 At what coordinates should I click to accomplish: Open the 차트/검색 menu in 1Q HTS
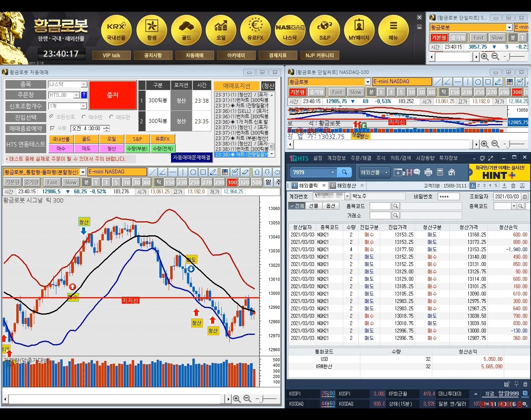pos(400,158)
